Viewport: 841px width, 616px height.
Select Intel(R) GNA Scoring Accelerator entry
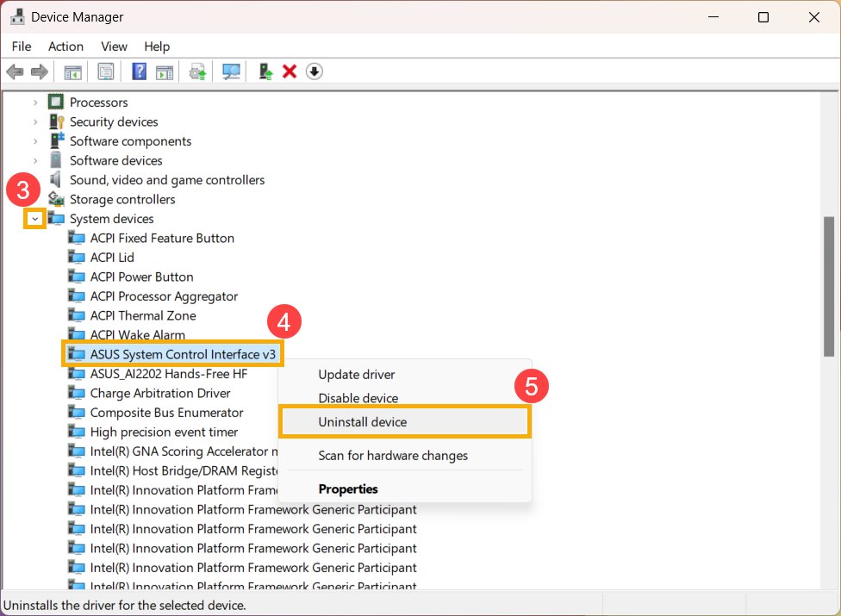click(184, 451)
